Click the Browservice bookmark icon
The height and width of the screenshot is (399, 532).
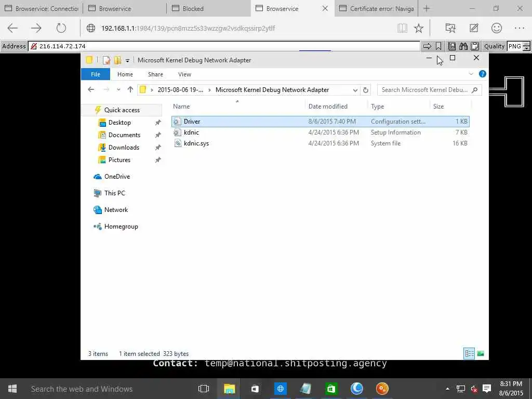point(438,46)
